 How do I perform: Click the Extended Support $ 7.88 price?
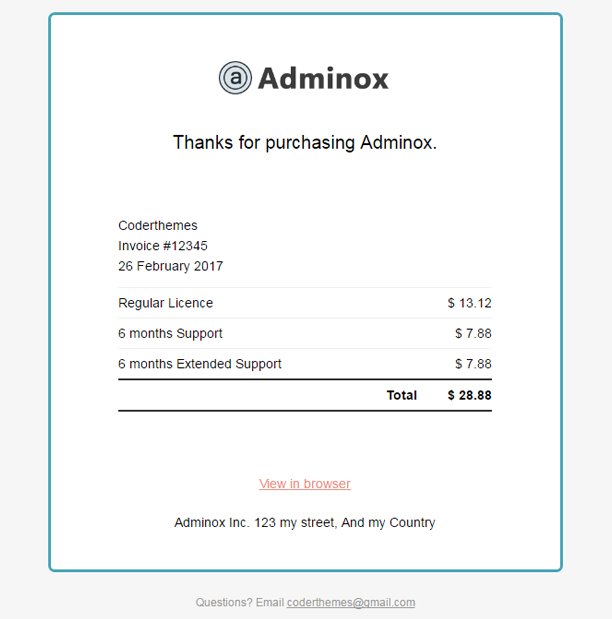tap(473, 364)
